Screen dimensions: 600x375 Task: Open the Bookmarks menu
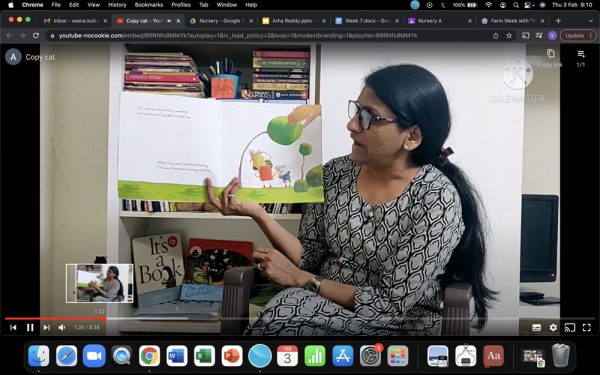point(149,5)
